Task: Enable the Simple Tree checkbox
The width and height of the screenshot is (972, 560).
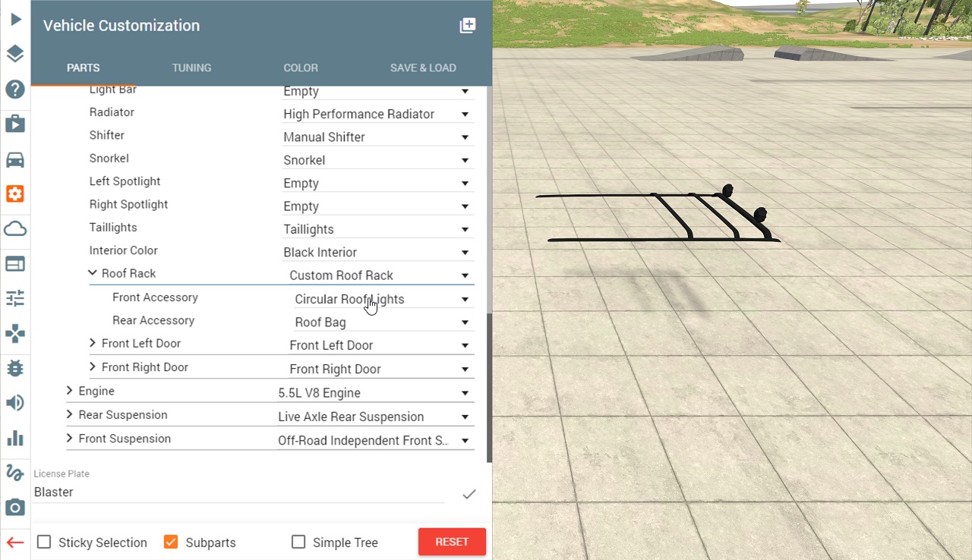Action: pos(298,542)
